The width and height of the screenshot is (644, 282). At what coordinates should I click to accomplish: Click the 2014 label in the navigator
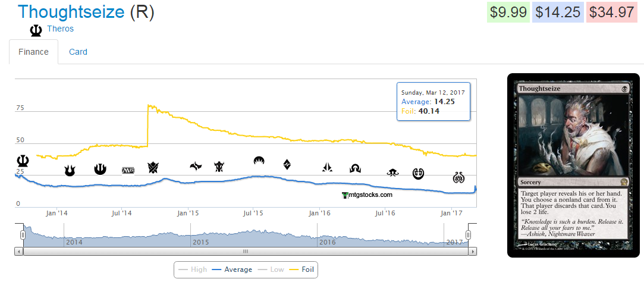point(74,242)
